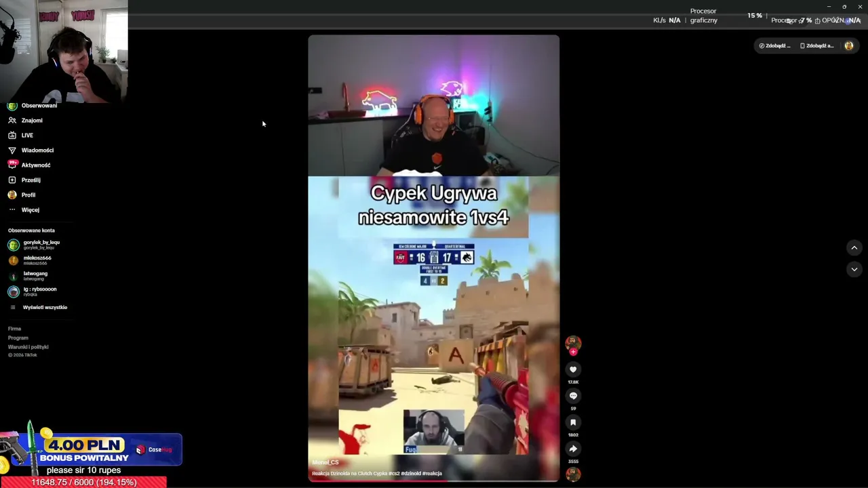This screenshot has width=868, height=488.
Task: Click Wyświetl wszystkie to show all accounts
Action: [45, 308]
